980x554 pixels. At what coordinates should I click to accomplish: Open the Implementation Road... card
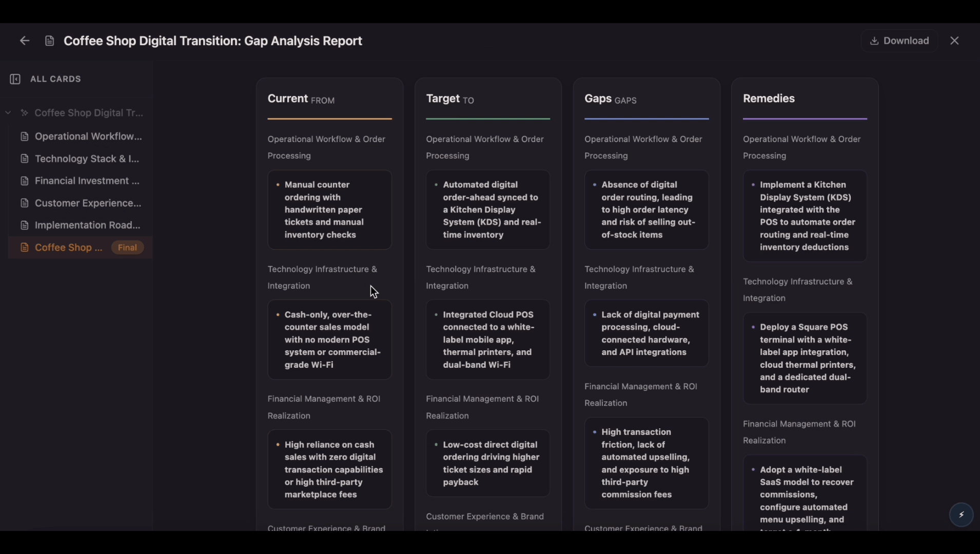tap(81, 225)
